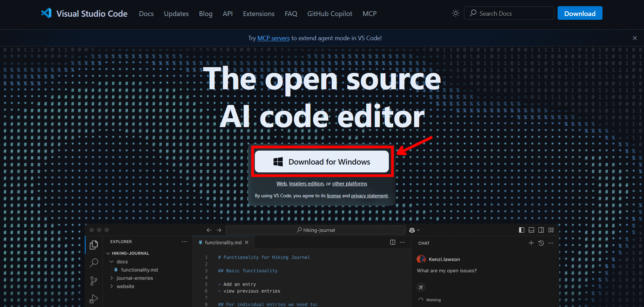This screenshot has height=307, width=644.
Task: Click the "# Functionality for Hiking Journal" line
Action: tap(264, 257)
